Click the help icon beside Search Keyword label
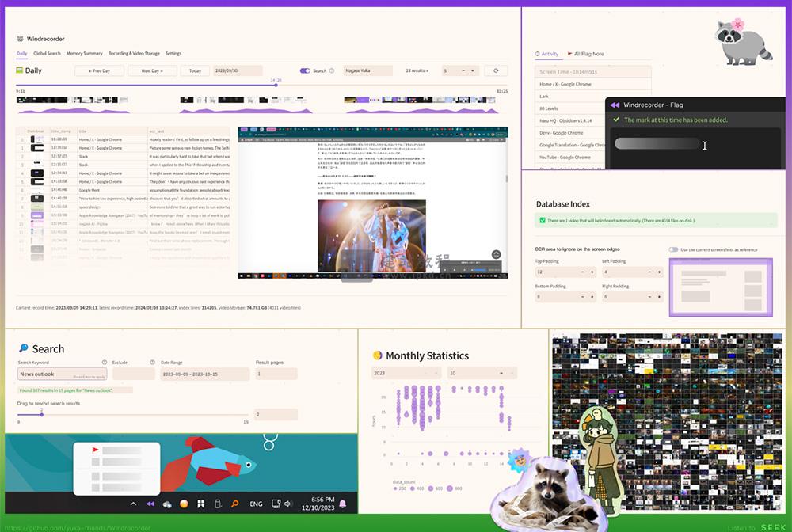The height and width of the screenshot is (532, 792). tap(105, 362)
